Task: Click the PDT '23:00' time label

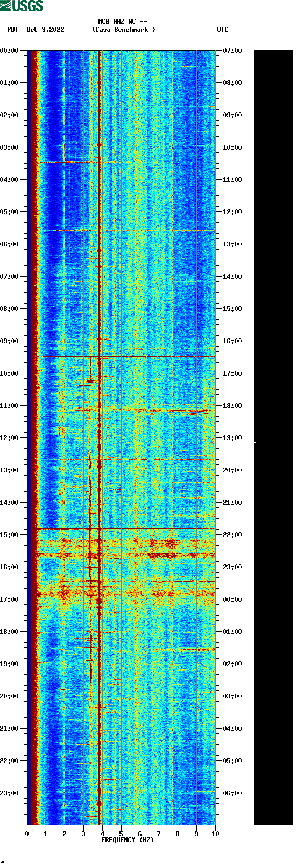Action: click(10, 793)
